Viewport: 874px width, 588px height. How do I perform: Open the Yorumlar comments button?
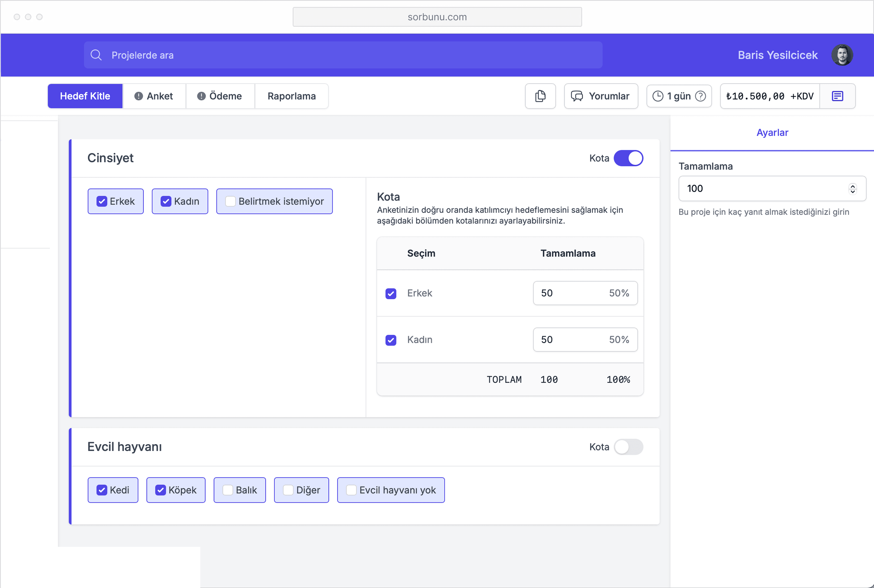[600, 96]
